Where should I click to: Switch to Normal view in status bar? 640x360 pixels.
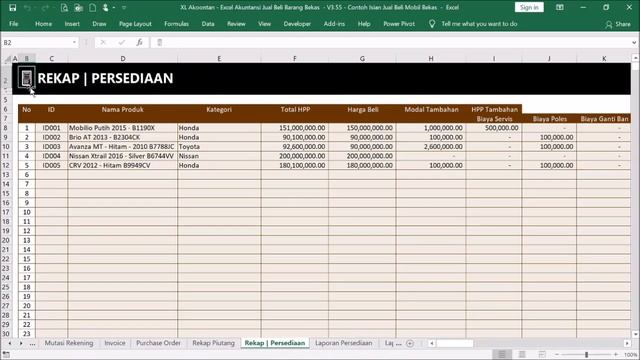click(502, 354)
